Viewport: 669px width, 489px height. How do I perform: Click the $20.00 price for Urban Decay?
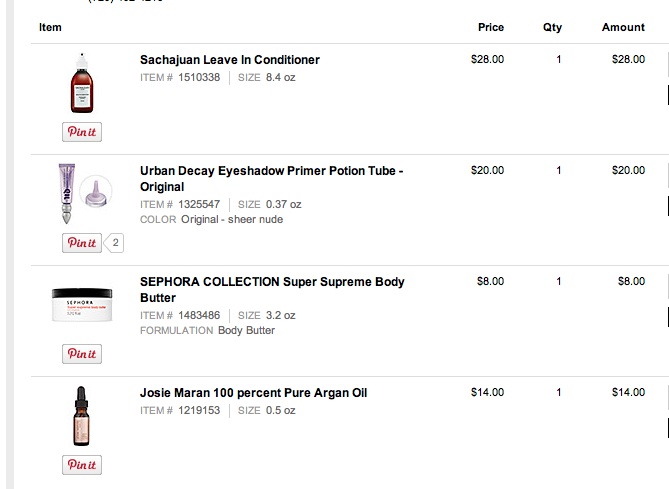click(487, 171)
